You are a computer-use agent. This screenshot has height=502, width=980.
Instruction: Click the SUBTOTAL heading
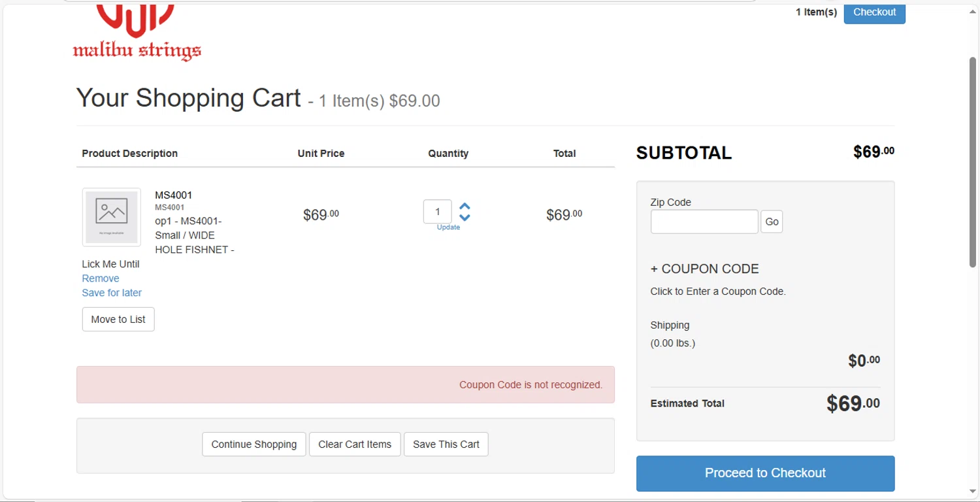(x=683, y=153)
